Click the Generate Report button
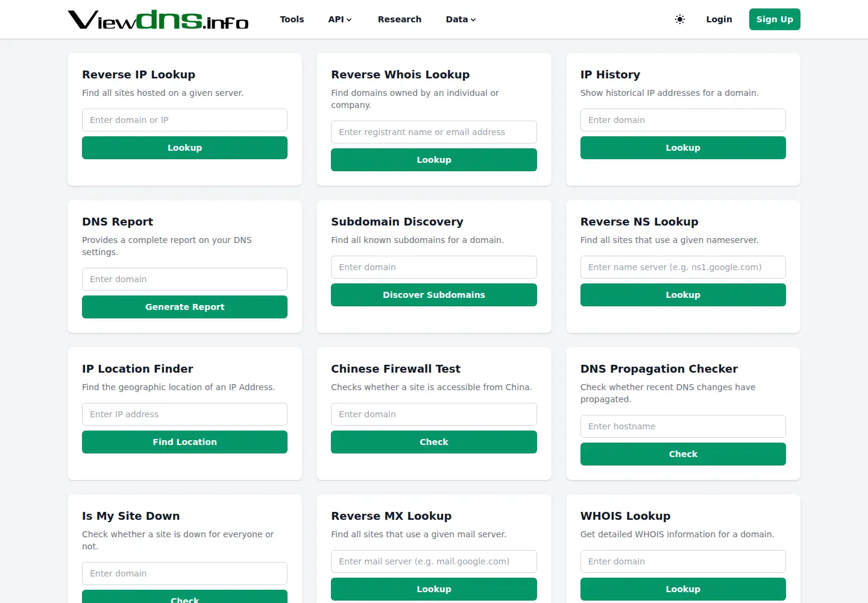 pyautogui.click(x=184, y=307)
